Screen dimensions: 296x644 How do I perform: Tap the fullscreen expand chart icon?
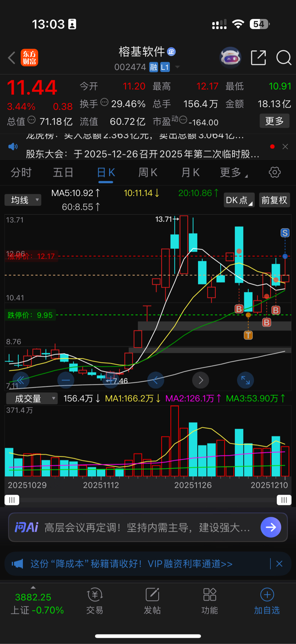click(246, 381)
